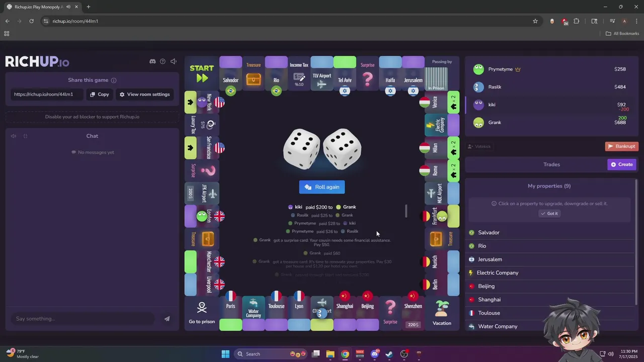Create a new trade

pos(622,164)
